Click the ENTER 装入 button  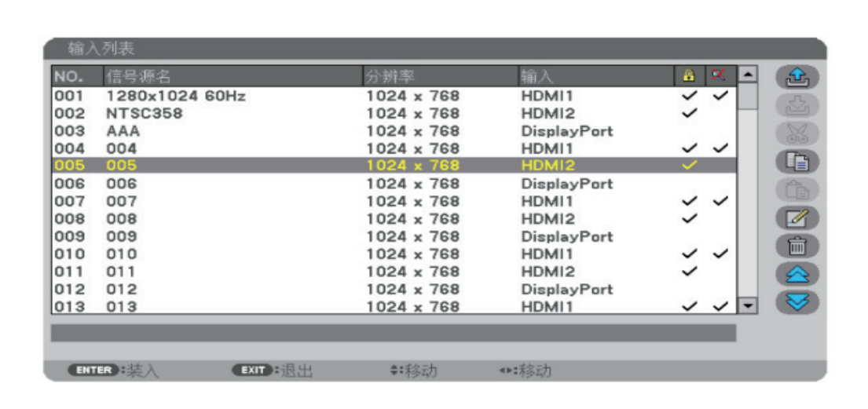(114, 371)
